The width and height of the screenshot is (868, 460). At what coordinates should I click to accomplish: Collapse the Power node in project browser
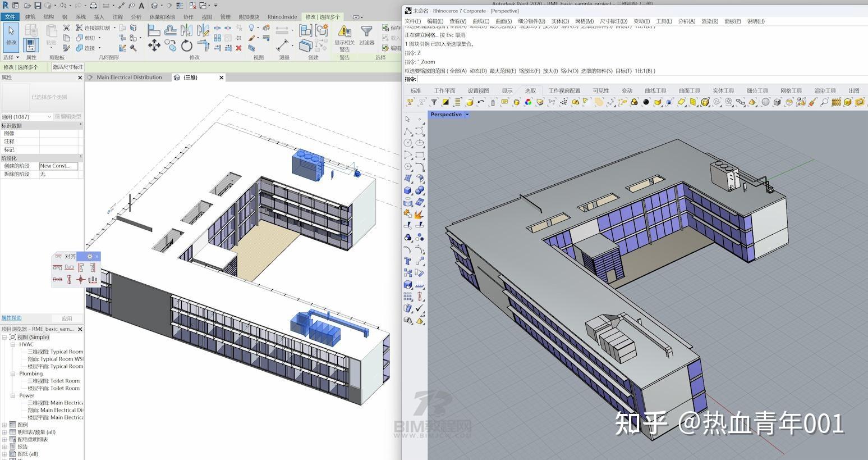[x=12, y=395]
